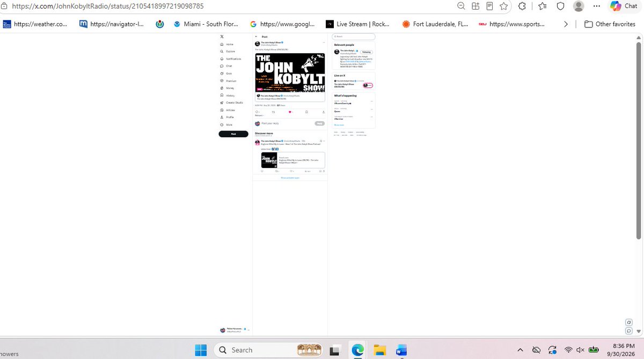
Task: Open browser Extensions puzzle icon
Action: pos(522,6)
